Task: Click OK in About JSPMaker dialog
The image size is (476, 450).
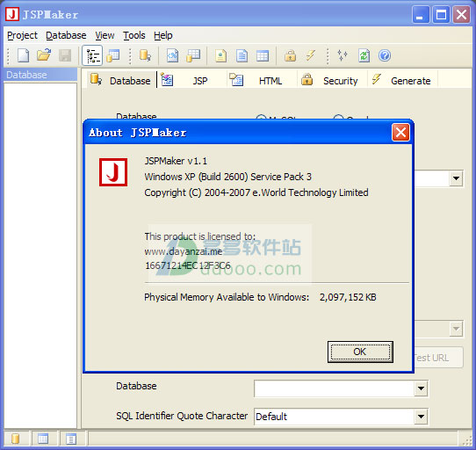Action: coord(360,352)
